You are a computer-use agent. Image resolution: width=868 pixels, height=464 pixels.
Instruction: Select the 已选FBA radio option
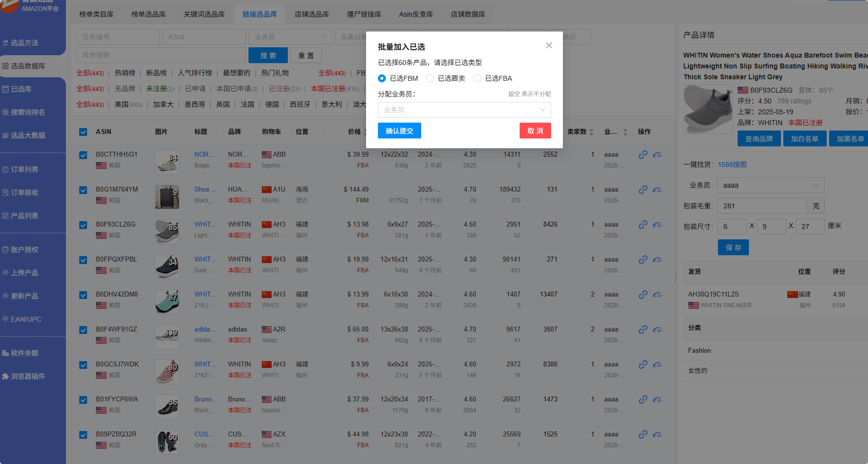coord(493,78)
